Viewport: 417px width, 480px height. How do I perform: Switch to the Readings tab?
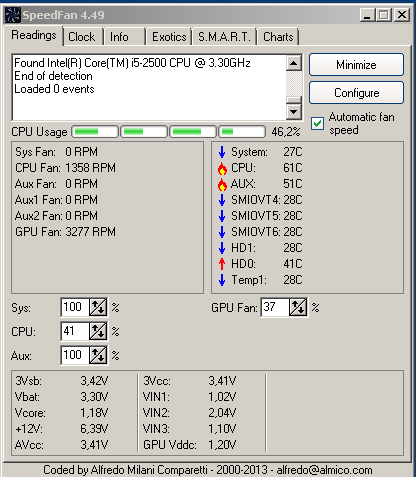(34, 35)
